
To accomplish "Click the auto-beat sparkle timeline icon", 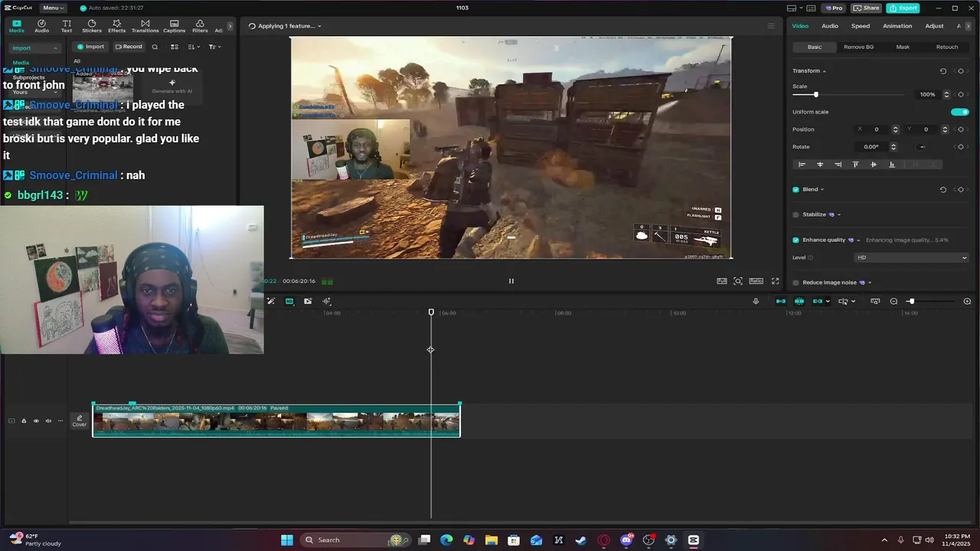I will point(327,302).
